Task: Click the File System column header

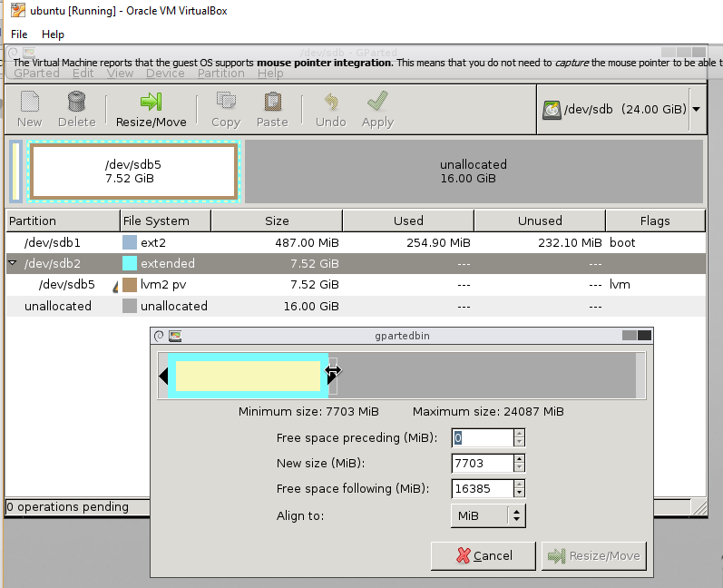Action: tap(165, 220)
